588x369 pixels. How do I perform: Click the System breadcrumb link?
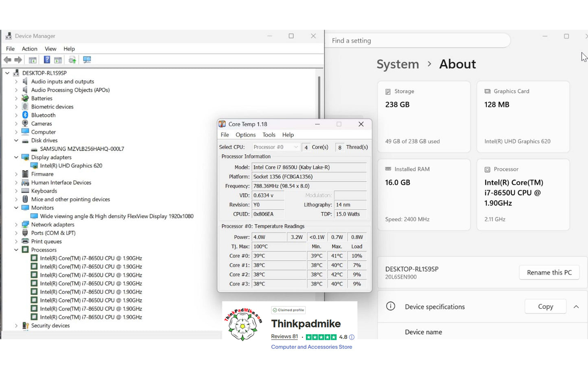tap(398, 64)
